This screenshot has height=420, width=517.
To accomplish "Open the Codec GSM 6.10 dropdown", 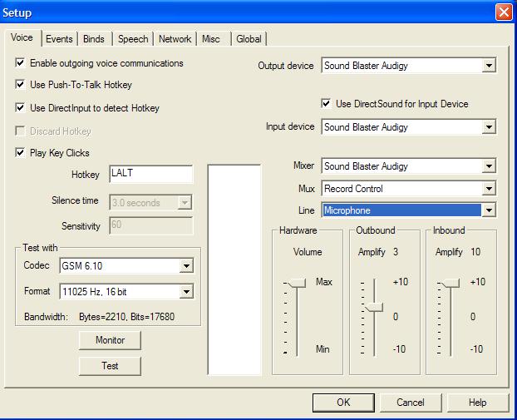I will coord(186,267).
